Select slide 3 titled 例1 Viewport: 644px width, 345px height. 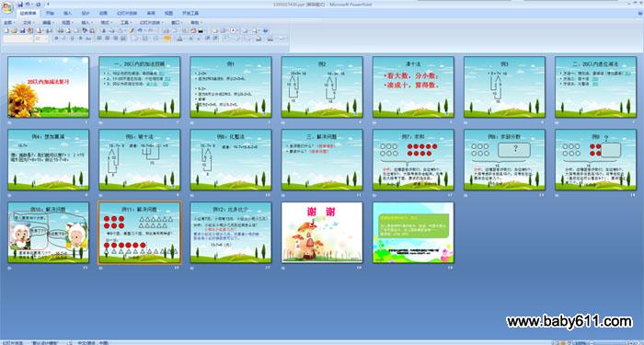pos(231,87)
